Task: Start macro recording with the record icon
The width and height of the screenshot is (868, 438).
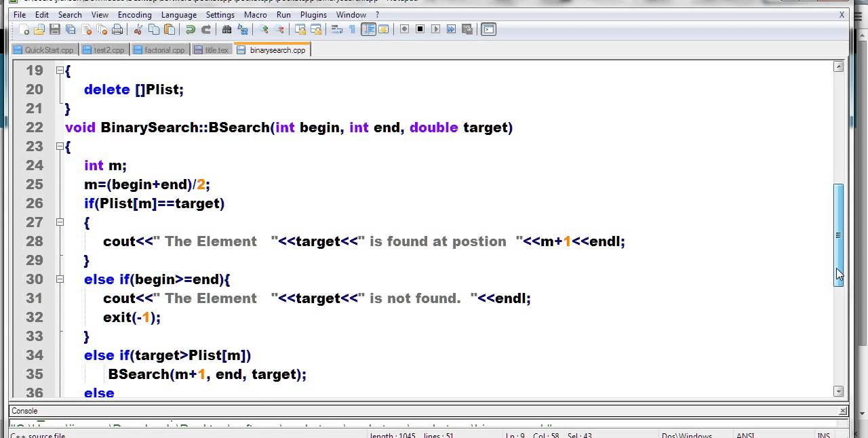Action: 405,29
